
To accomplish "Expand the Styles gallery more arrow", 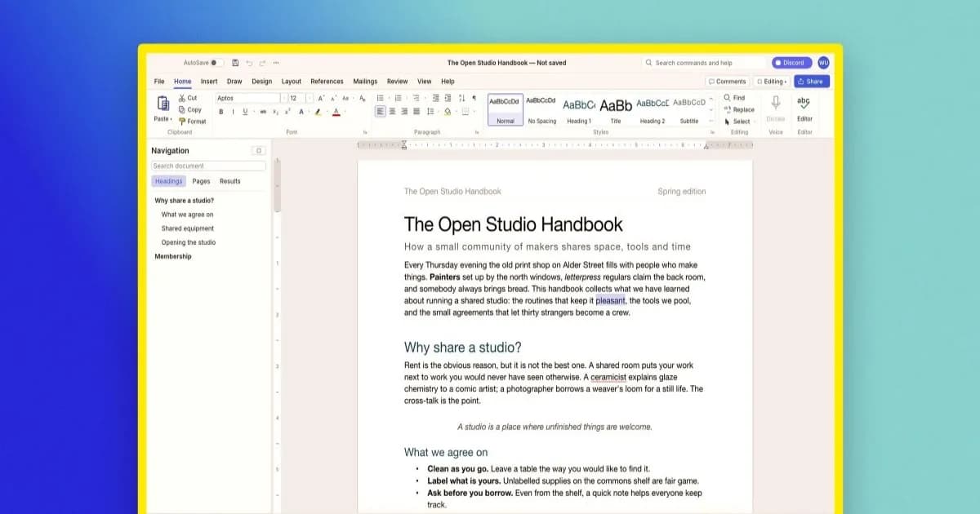I will click(711, 121).
